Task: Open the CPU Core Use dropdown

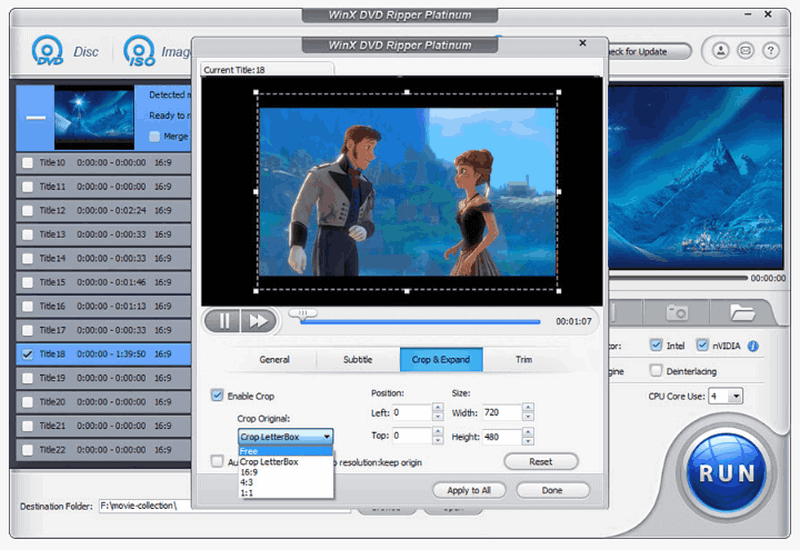Action: coord(736,396)
